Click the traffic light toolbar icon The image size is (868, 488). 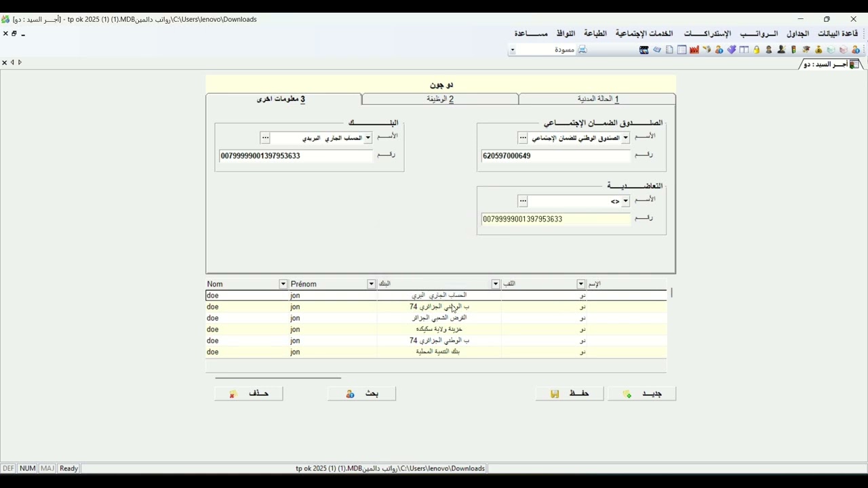(x=793, y=49)
